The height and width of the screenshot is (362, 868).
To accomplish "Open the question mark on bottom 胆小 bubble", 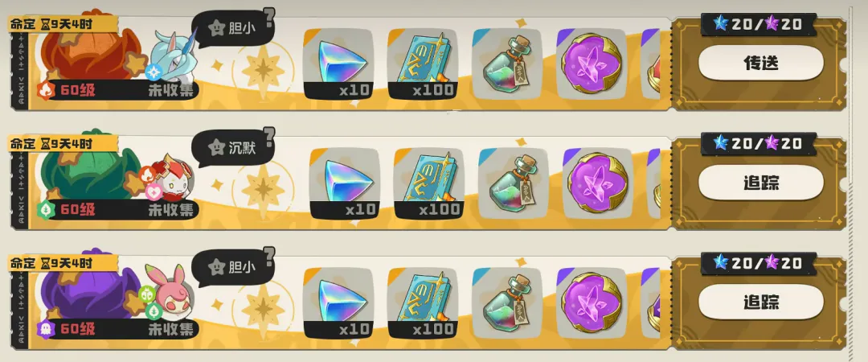I will pos(269,256).
